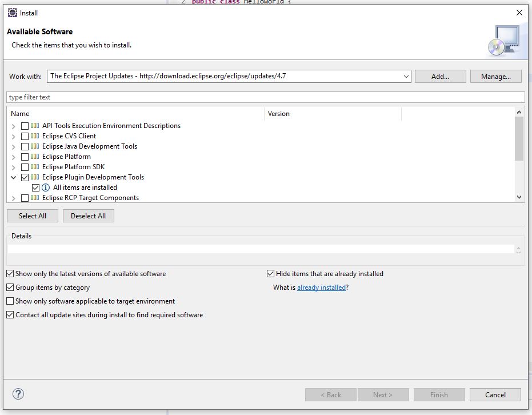This screenshot has width=532, height=415.
Task: Cancel the Install dialog
Action: tap(495, 394)
